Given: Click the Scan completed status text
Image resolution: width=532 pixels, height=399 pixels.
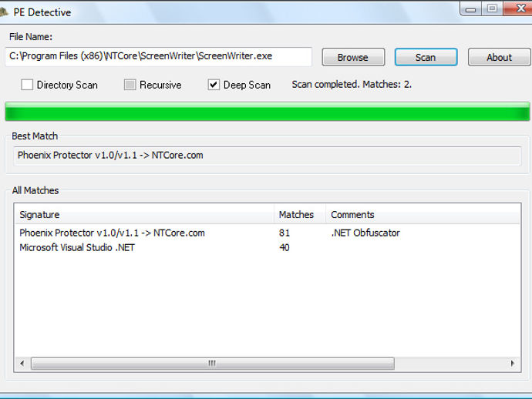Looking at the screenshot, I should coord(352,85).
